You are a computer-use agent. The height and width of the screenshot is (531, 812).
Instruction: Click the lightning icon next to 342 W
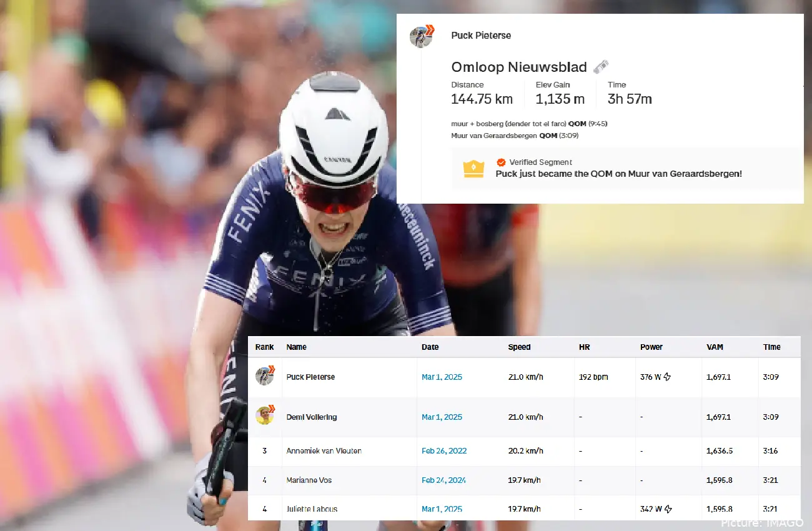(668, 509)
